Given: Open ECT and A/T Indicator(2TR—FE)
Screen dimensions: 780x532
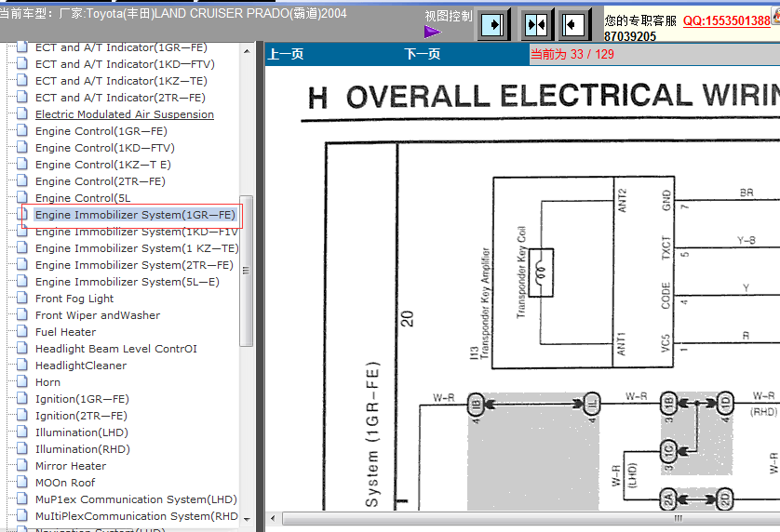Looking at the screenshot, I should pyautogui.click(x=120, y=98).
